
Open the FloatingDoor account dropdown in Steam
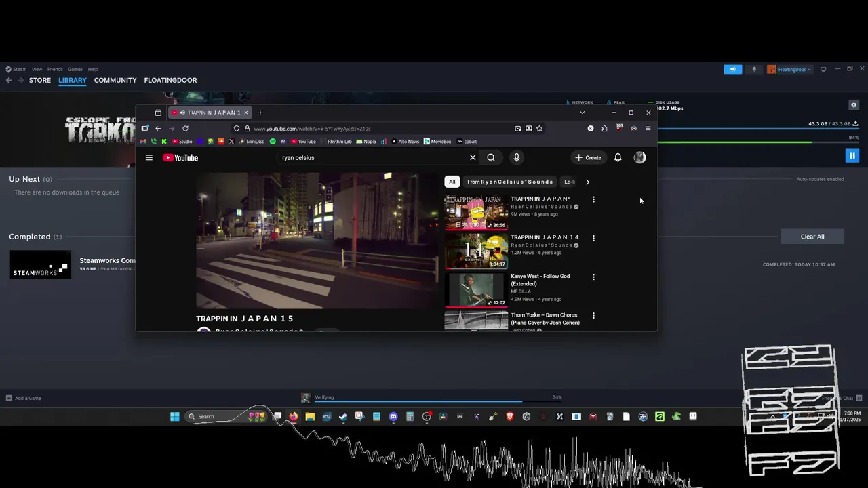(789, 69)
